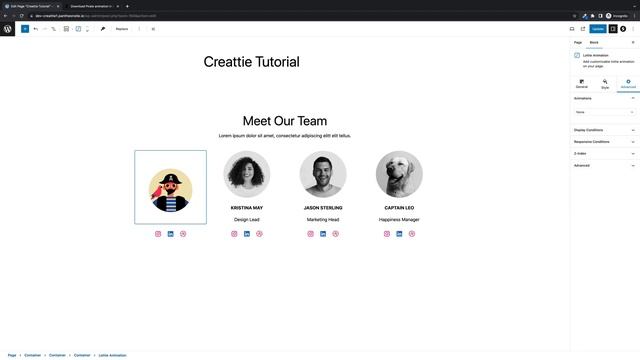Click Captain Leo's dog photo
Image resolution: width=640 pixels, height=360 pixels.
[399, 174]
